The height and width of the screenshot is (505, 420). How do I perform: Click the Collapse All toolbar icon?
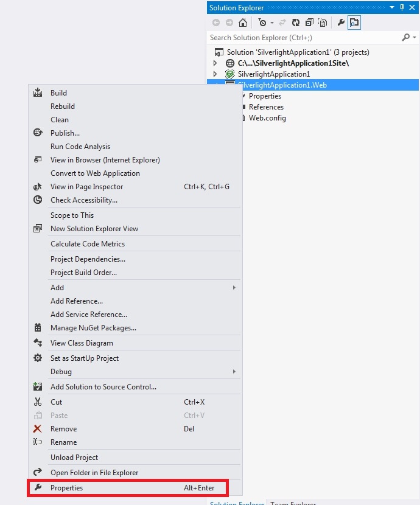point(309,23)
